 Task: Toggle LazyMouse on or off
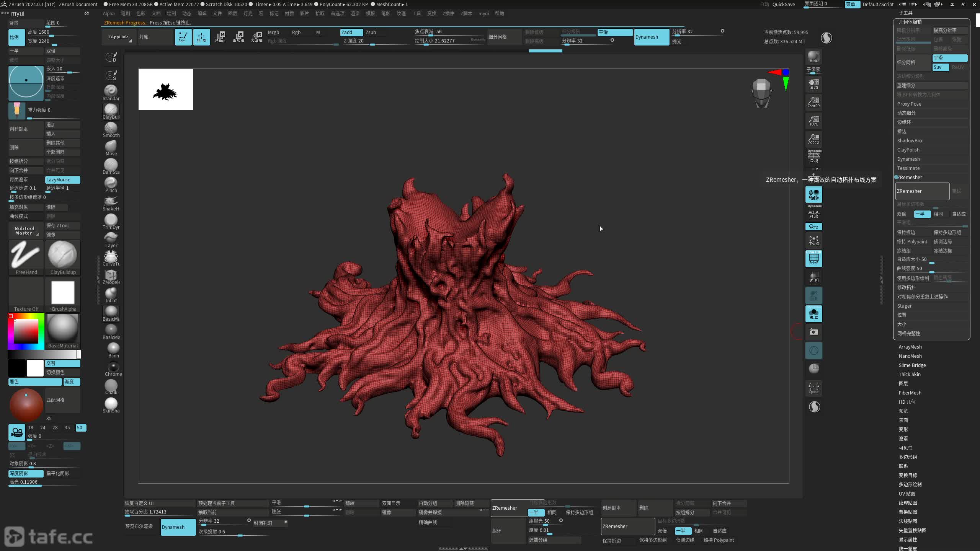[62, 179]
